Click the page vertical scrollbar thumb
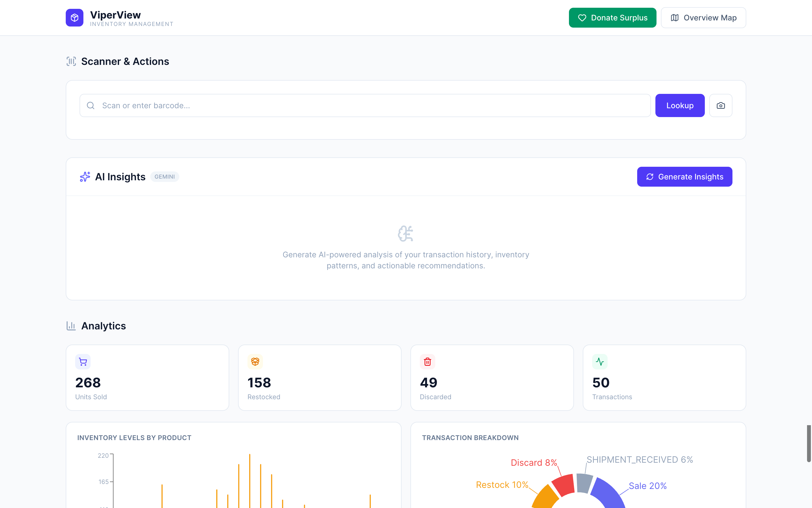The height and width of the screenshot is (508, 812). coord(809,443)
